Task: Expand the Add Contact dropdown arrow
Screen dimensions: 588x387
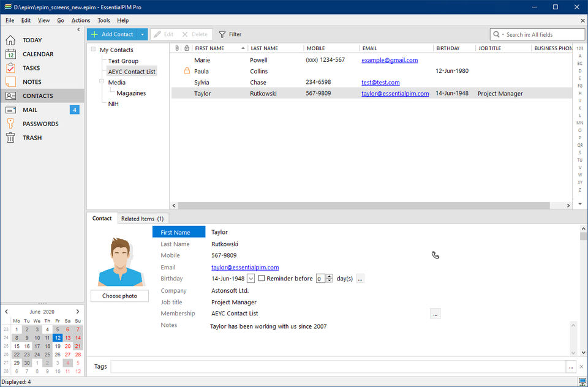Action: [x=142, y=35]
